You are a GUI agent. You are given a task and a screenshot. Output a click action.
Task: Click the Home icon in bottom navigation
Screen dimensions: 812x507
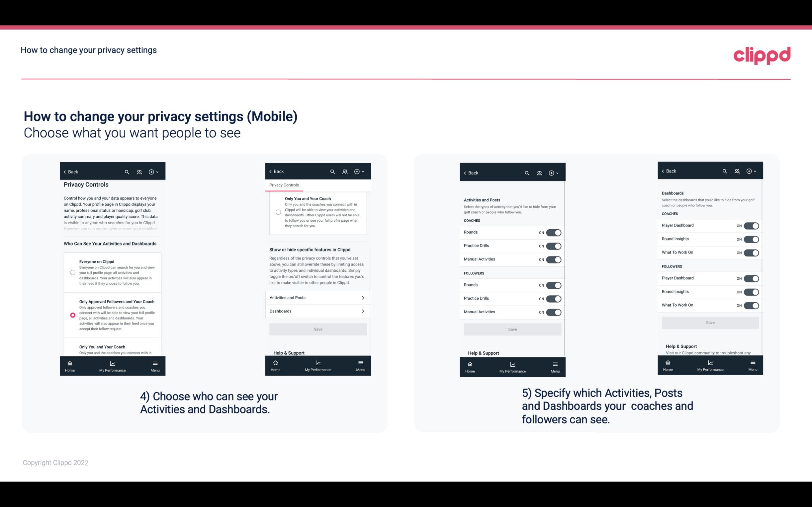(x=69, y=363)
